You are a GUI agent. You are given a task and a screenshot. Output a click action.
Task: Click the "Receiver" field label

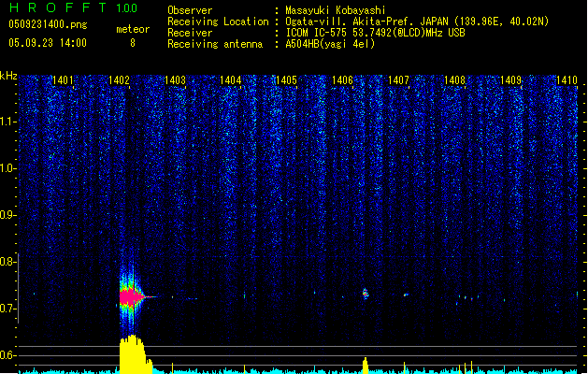coord(190,33)
